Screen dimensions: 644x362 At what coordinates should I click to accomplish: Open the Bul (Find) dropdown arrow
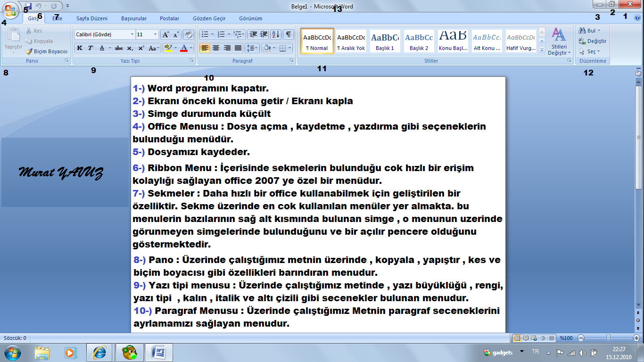599,31
